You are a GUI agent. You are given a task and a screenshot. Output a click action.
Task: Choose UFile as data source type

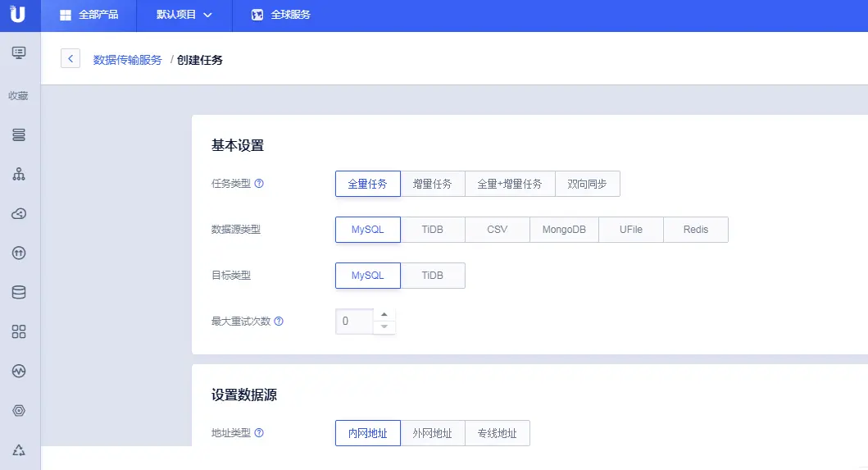click(631, 230)
